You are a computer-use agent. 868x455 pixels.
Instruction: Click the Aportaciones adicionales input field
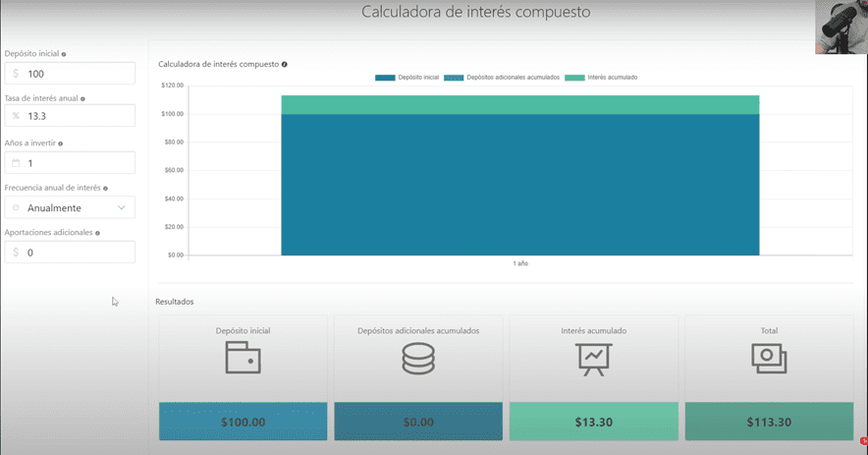click(x=79, y=253)
